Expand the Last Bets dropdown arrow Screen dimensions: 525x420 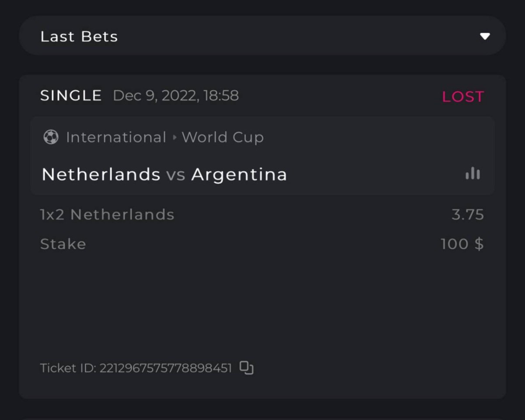pyautogui.click(x=485, y=36)
